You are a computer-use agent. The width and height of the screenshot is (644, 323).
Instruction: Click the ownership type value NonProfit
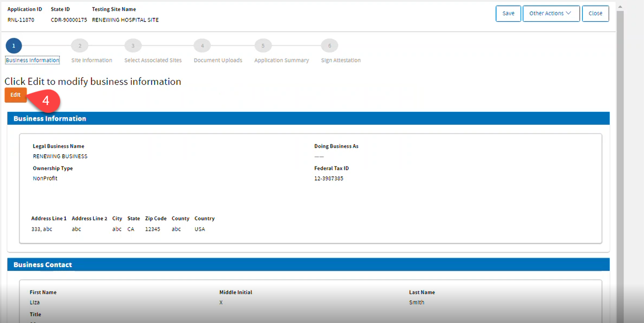tap(45, 179)
